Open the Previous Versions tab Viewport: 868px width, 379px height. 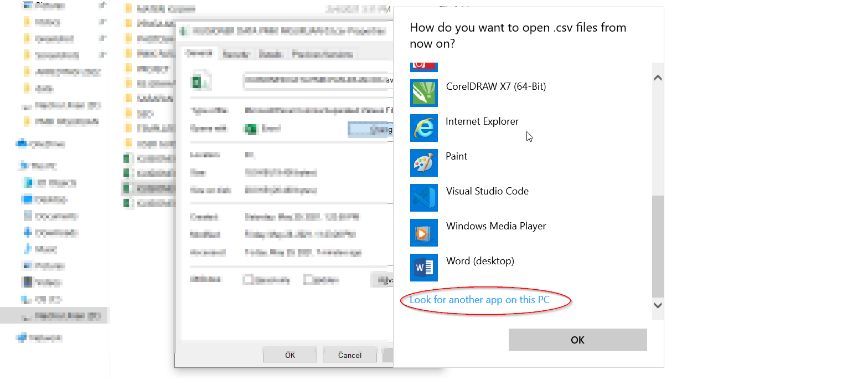point(322,54)
